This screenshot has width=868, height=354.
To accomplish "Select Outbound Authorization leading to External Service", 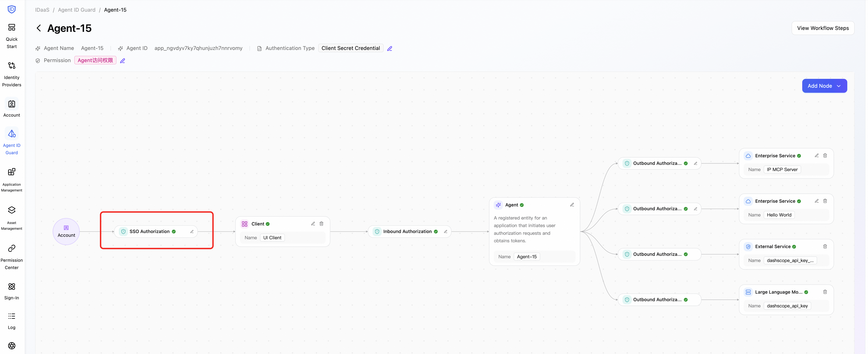I will pyautogui.click(x=659, y=254).
